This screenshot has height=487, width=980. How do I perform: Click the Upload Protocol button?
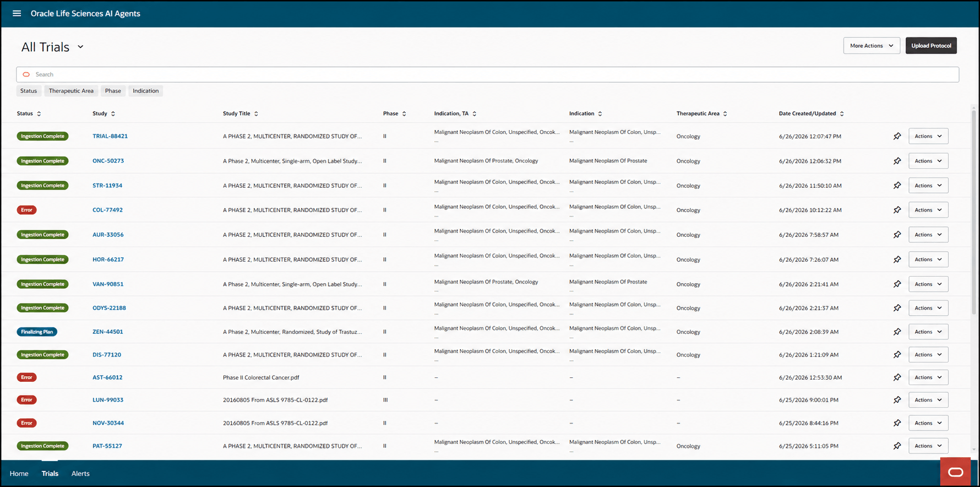tap(931, 46)
